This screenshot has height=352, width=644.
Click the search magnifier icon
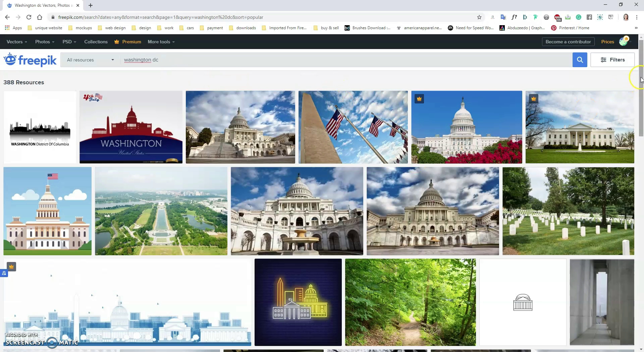point(580,59)
